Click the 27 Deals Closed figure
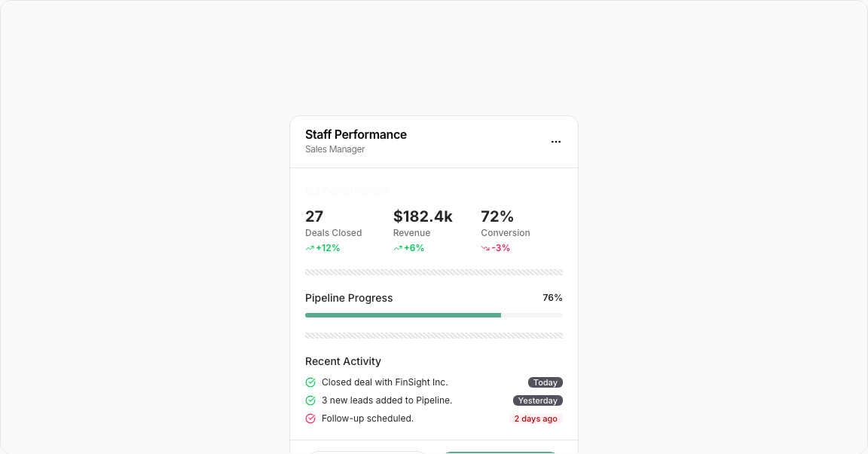Screen dimensions: 868x454 click(314, 216)
